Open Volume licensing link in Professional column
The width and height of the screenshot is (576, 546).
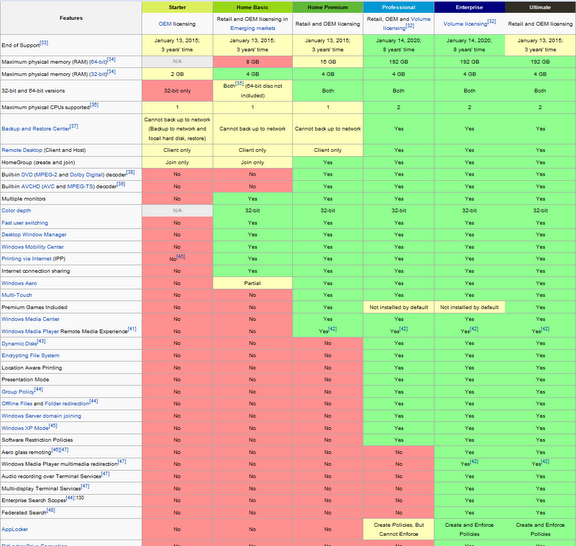click(407, 23)
